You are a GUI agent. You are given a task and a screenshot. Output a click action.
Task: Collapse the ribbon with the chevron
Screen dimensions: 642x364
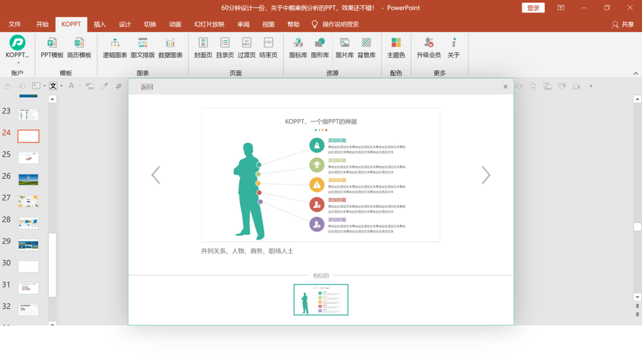coord(636,73)
